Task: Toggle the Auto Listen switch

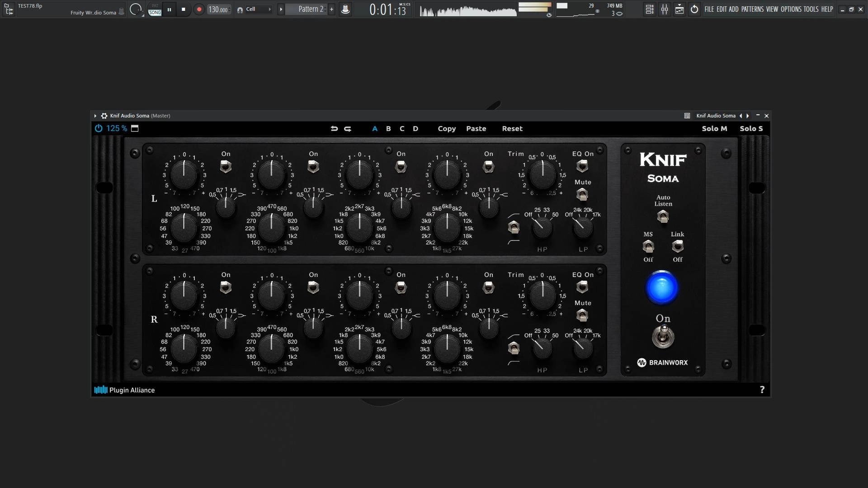Action: tap(663, 217)
